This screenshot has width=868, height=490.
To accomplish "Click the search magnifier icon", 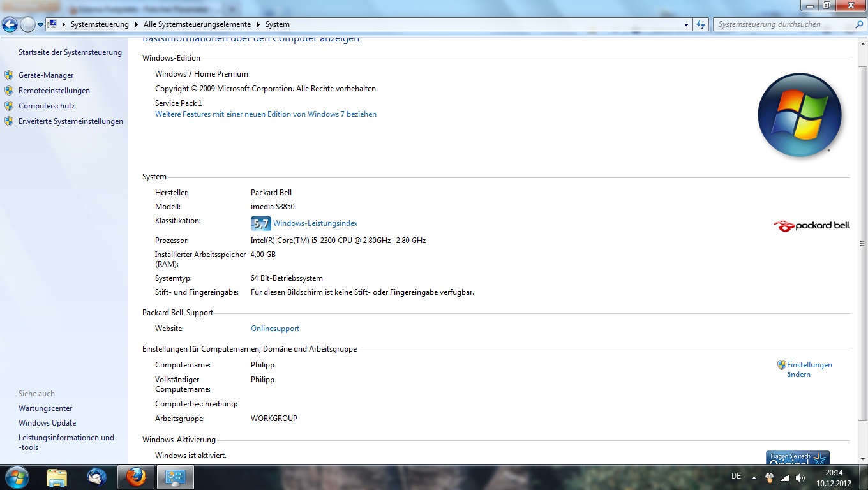I will (859, 24).
